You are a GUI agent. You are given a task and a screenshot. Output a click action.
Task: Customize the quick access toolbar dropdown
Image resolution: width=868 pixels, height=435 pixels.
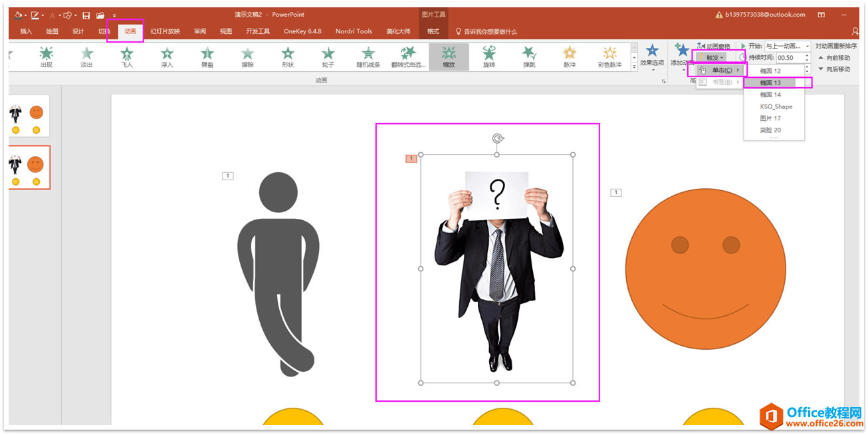pos(114,15)
